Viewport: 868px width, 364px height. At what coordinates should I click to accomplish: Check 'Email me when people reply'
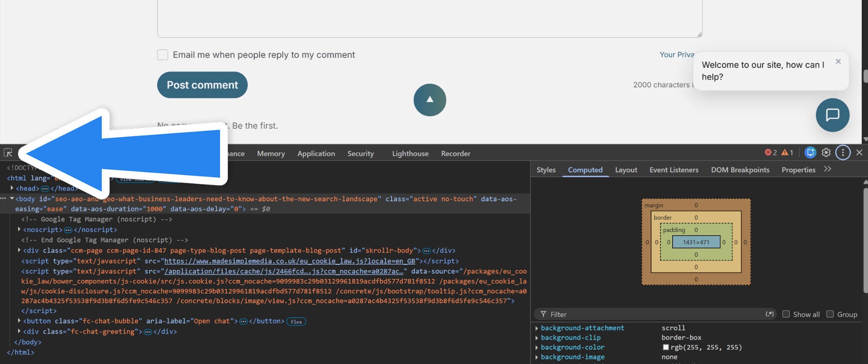click(163, 55)
